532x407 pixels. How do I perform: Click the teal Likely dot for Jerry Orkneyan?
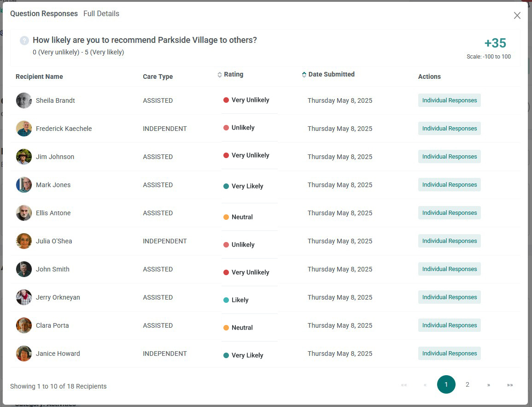coord(226,300)
